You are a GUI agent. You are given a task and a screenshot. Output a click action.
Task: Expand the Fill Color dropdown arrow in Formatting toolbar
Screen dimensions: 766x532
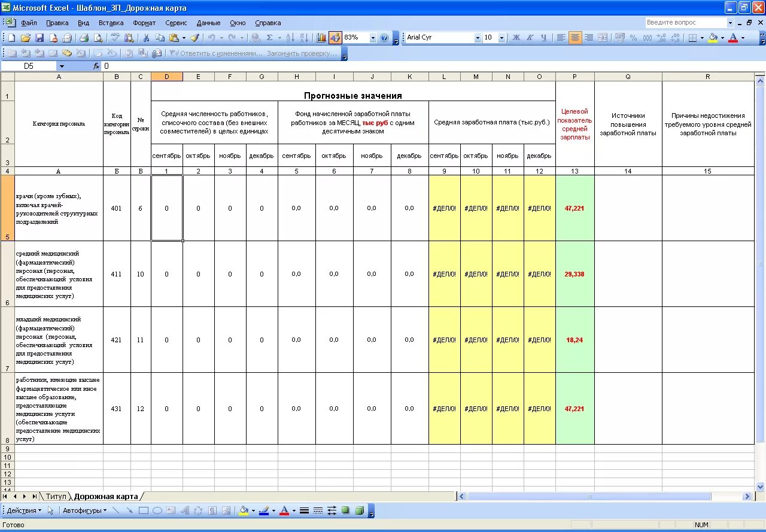[x=723, y=38]
